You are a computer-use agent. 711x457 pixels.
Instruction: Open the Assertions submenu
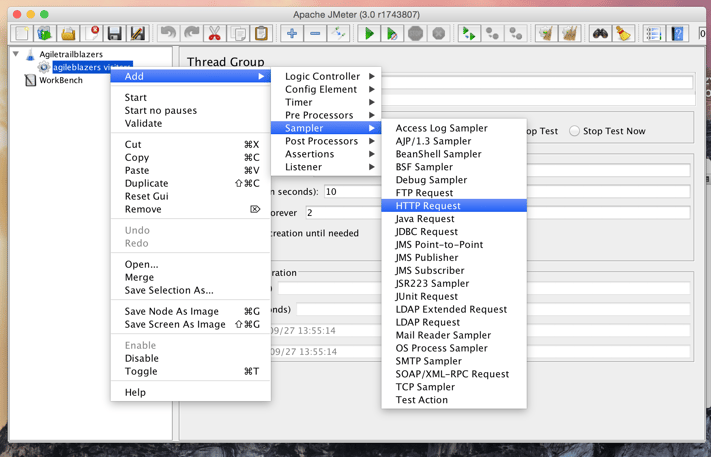(x=326, y=154)
